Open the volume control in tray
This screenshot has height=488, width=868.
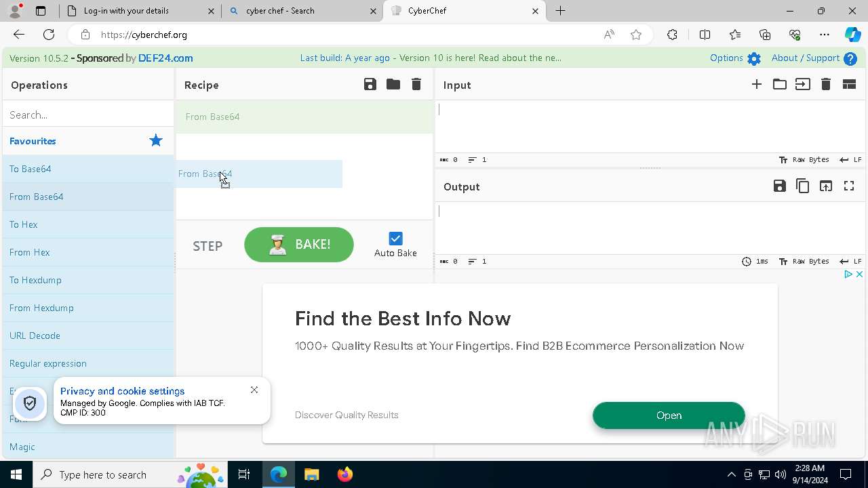coord(781,474)
